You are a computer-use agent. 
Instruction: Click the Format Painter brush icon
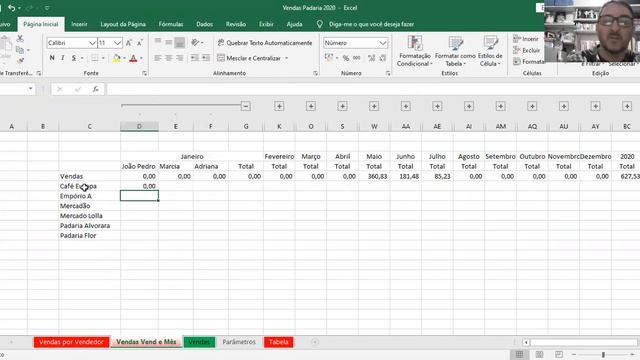[20, 60]
